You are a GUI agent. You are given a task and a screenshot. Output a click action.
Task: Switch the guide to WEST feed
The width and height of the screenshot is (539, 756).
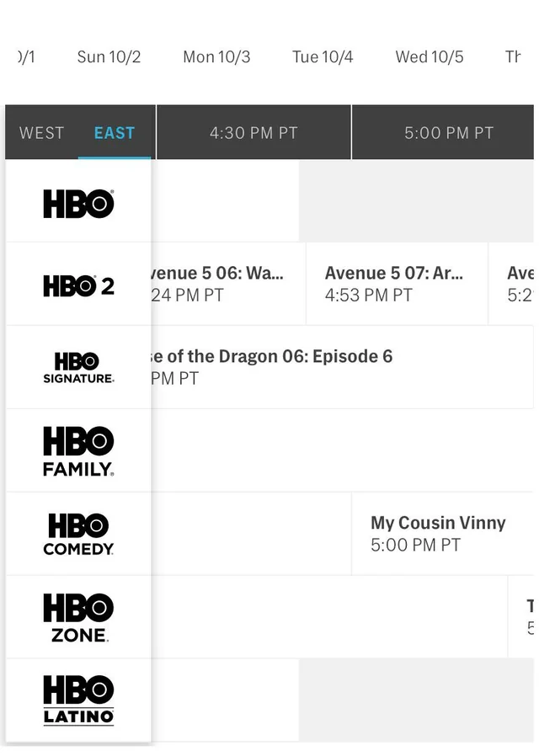[40, 132]
